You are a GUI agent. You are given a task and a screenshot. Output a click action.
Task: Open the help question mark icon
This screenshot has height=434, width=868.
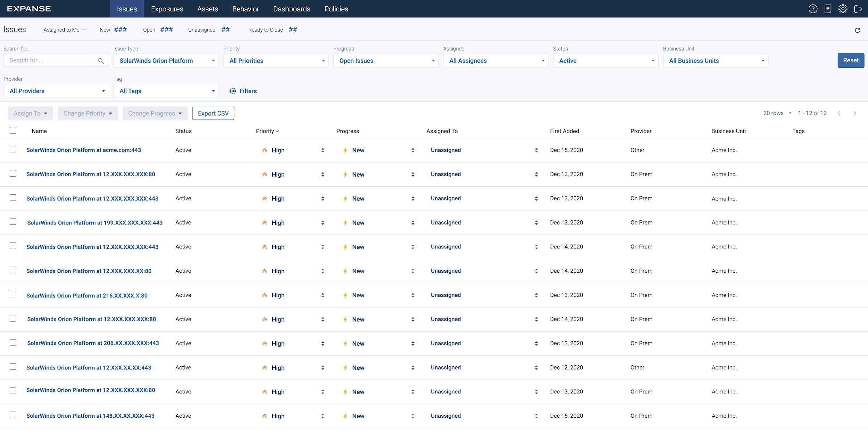point(813,9)
